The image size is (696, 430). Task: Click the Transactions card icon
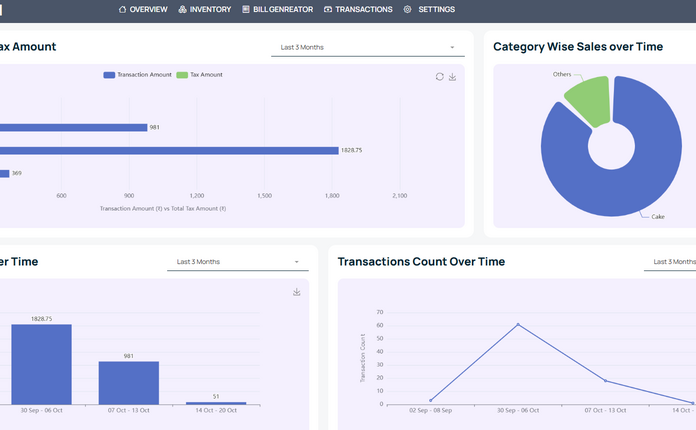328,9
